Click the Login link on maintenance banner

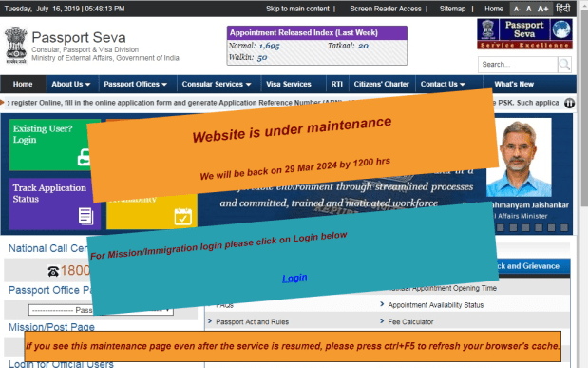pyautogui.click(x=294, y=278)
